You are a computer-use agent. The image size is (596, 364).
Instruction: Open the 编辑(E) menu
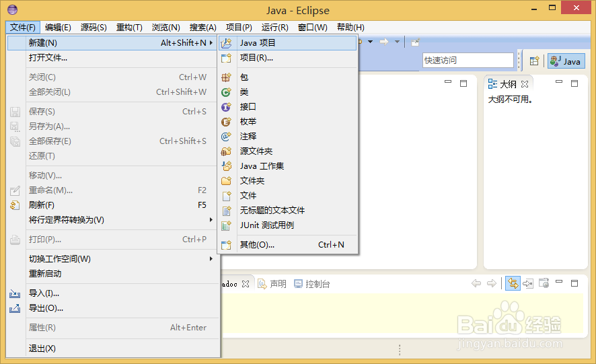pyautogui.click(x=58, y=28)
